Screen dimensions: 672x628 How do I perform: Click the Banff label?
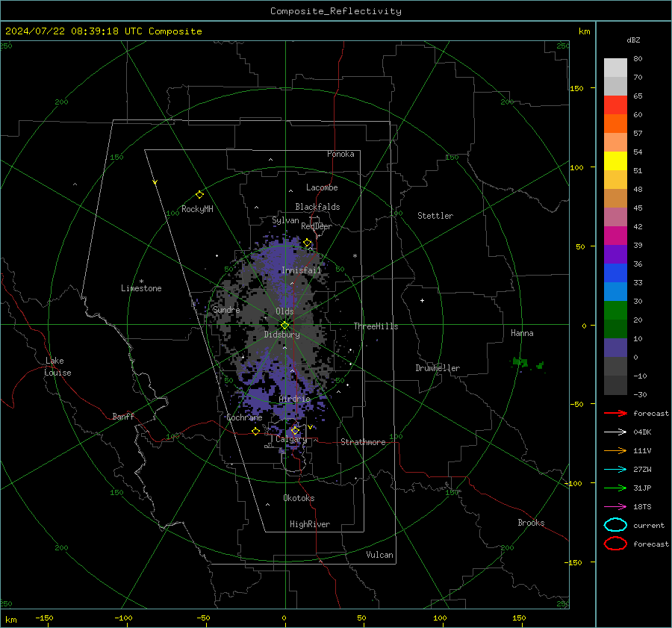click(123, 416)
